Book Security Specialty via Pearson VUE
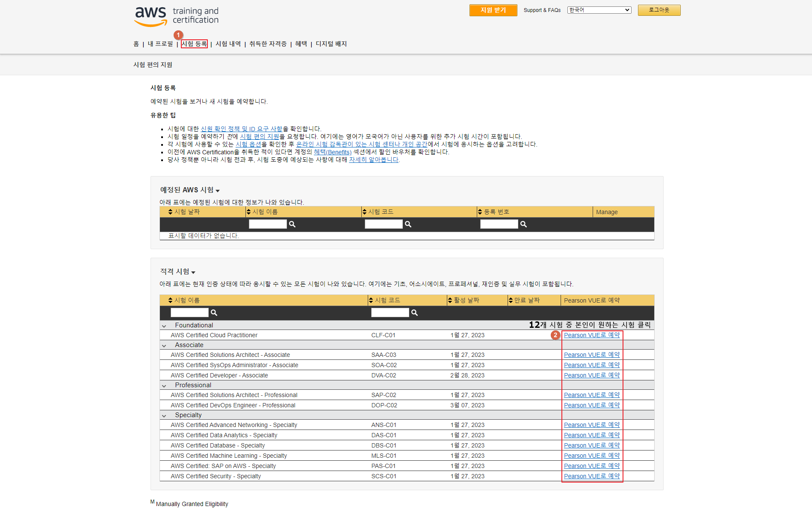812x524 pixels. click(592, 477)
